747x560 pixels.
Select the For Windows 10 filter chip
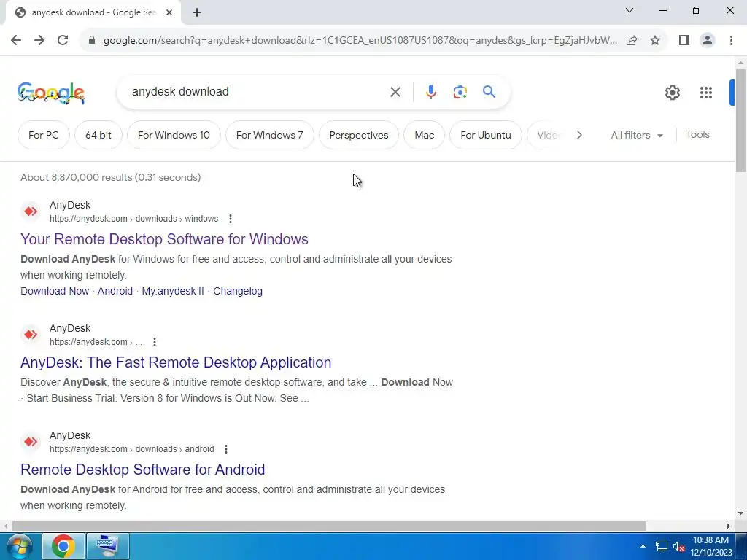pos(174,135)
